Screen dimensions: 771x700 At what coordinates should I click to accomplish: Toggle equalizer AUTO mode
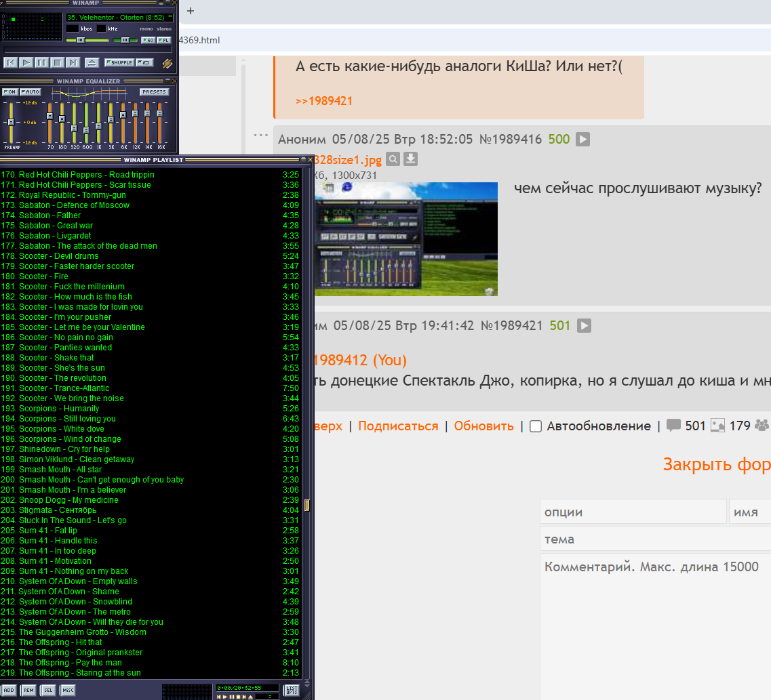(x=30, y=92)
